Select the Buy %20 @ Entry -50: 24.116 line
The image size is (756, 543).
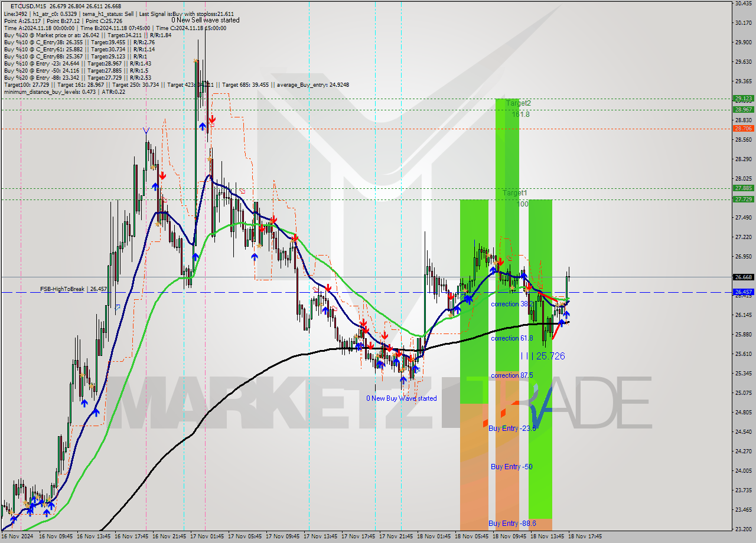coord(76,70)
